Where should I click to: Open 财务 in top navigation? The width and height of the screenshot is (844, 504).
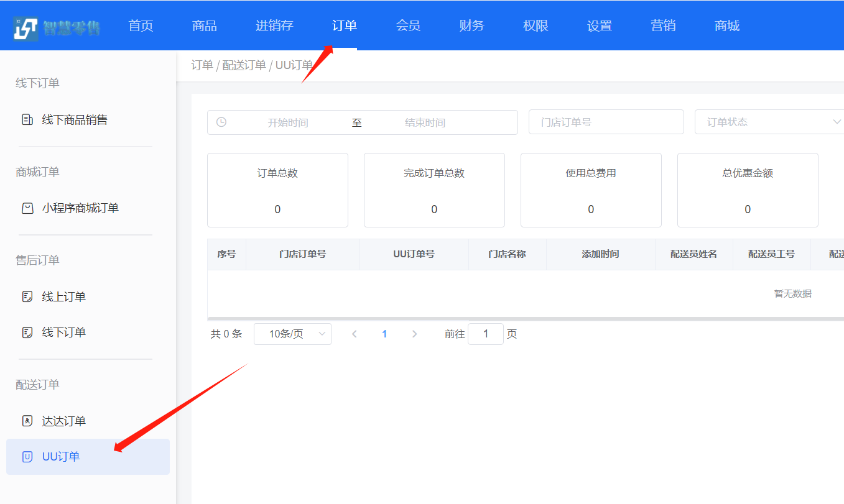[471, 25]
